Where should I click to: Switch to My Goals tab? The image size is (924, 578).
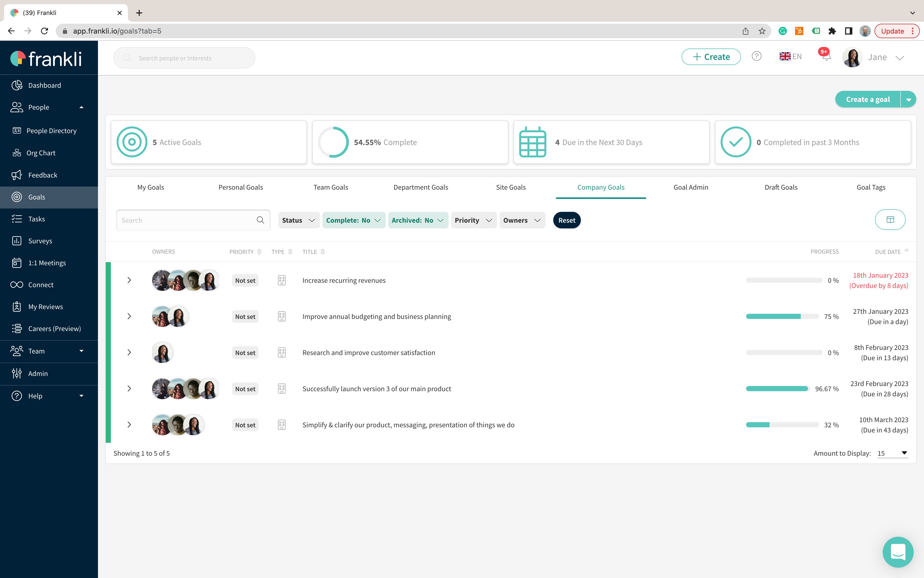(x=151, y=187)
